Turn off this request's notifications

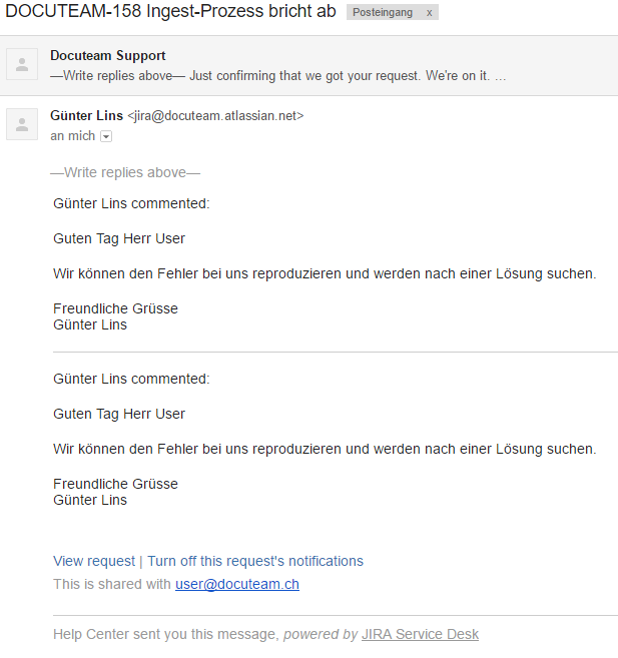click(255, 561)
